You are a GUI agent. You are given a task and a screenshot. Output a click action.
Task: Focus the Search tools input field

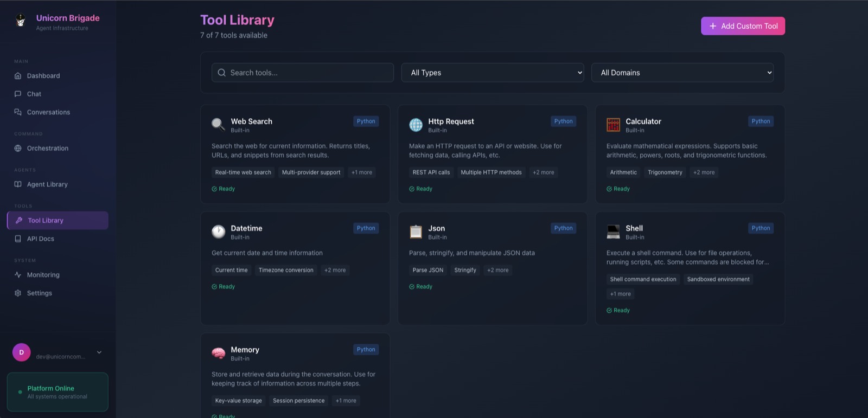click(303, 73)
